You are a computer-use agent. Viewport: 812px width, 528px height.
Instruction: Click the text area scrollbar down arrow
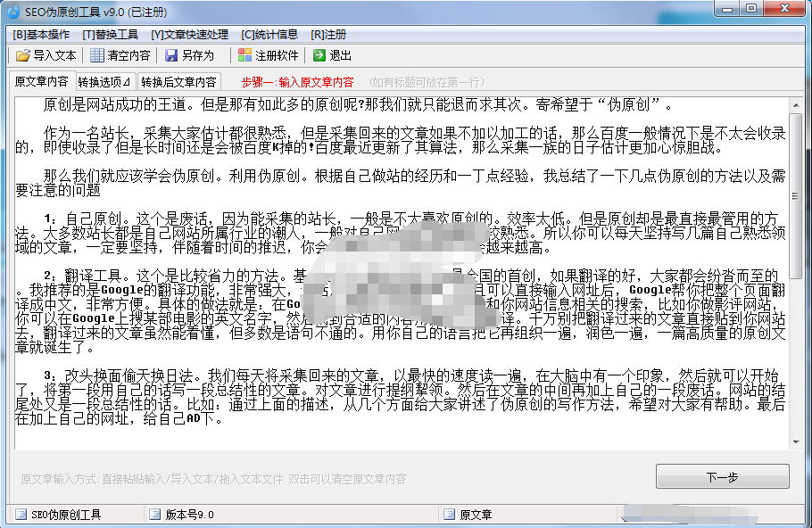[796, 441]
